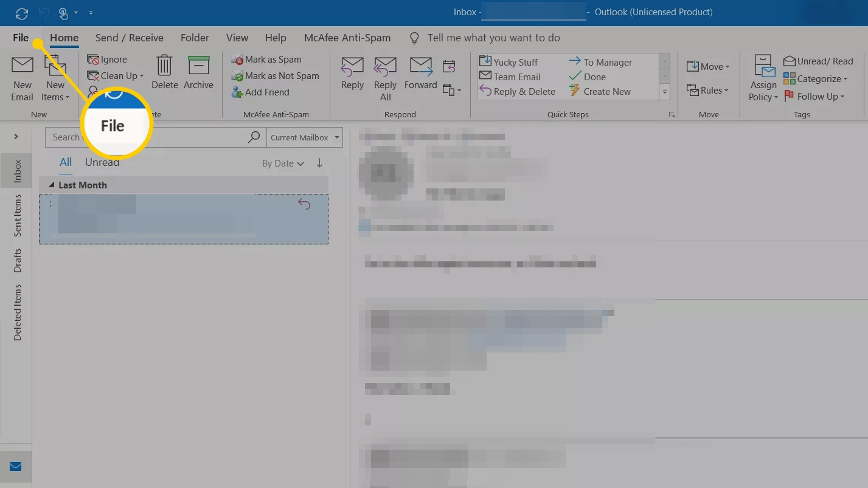Collapse the Last Month group
The image size is (868, 488).
coord(52,185)
